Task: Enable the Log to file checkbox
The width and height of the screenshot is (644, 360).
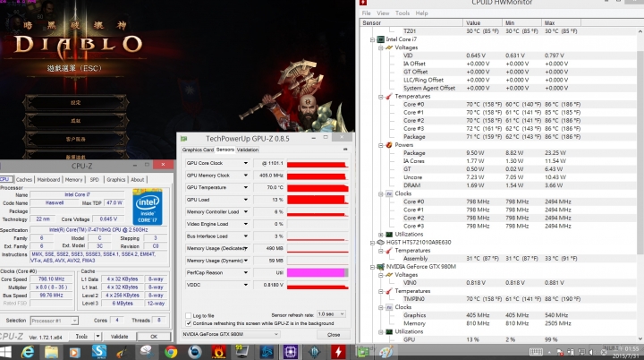Action: click(x=189, y=315)
